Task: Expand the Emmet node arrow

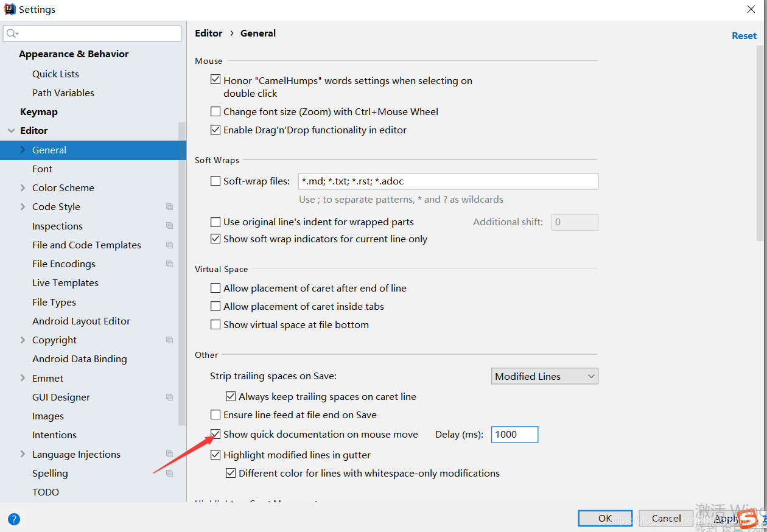Action: [23, 378]
